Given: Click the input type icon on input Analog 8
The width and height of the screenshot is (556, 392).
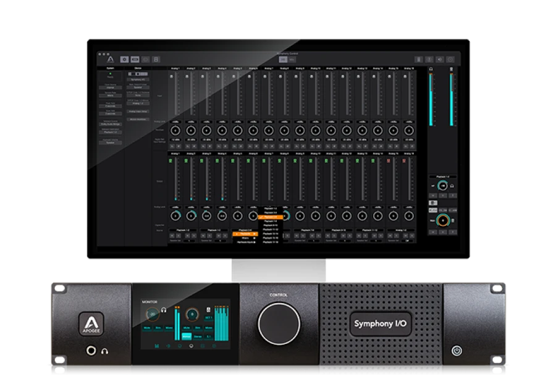Looking at the screenshot, I should coord(280,76).
